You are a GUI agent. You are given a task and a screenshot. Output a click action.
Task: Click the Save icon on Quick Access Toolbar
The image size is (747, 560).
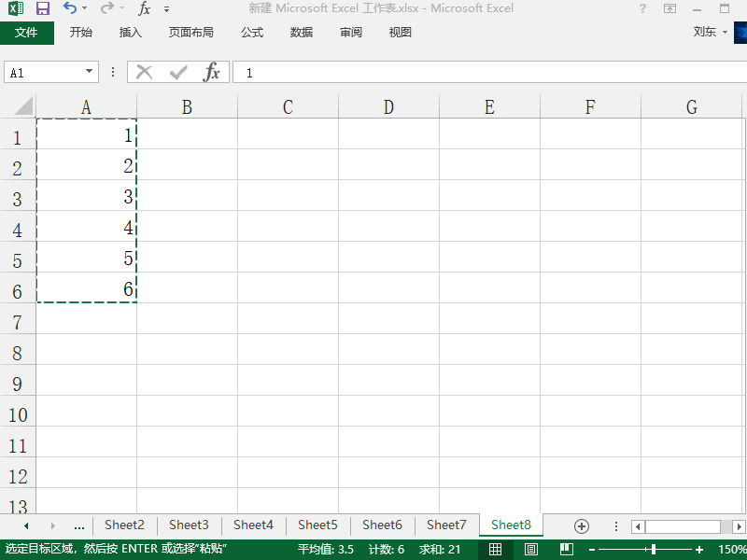point(41,7)
